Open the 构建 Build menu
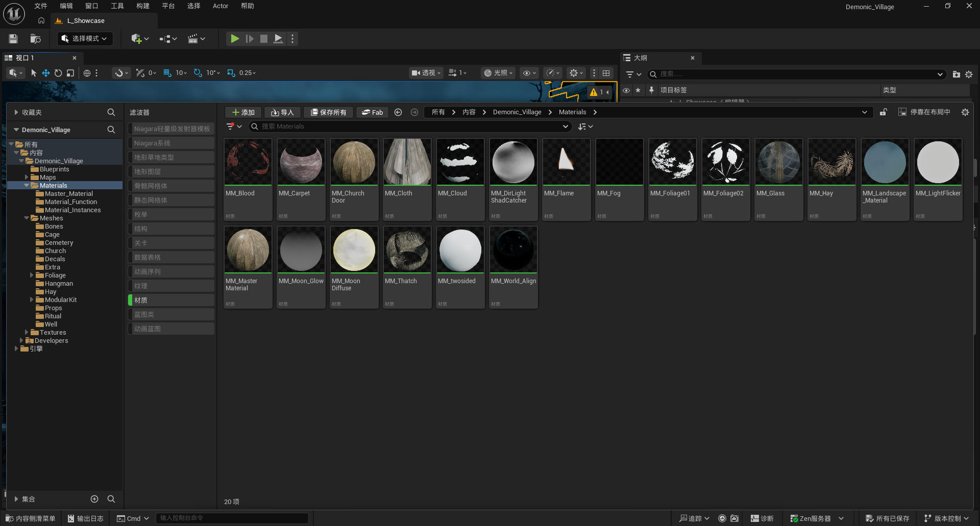Screen dimensions: 980x526 [x=143, y=6]
